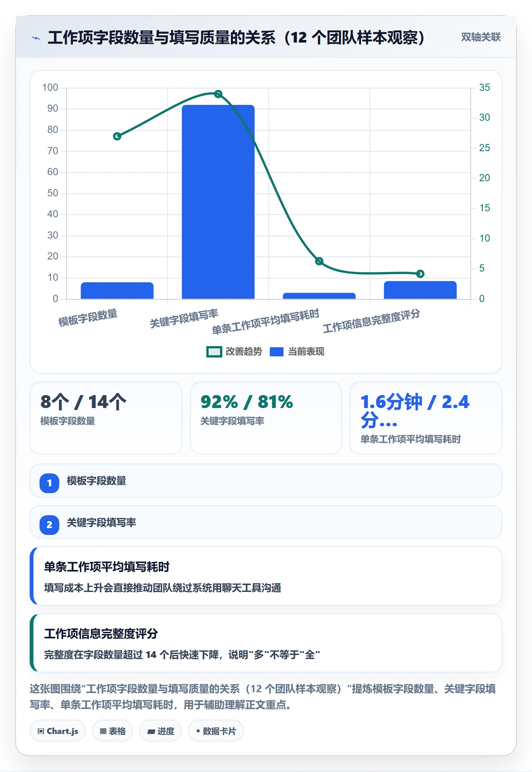This screenshot has width=532, height=772.
Task: Click the 工作项信息完整度评分 card heading
Action: (x=101, y=634)
